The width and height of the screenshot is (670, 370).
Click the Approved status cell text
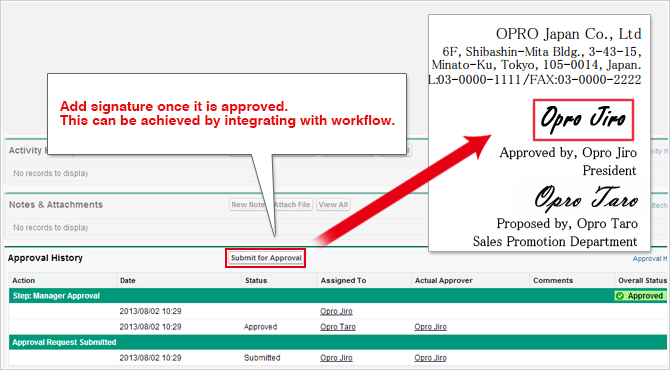(261, 327)
